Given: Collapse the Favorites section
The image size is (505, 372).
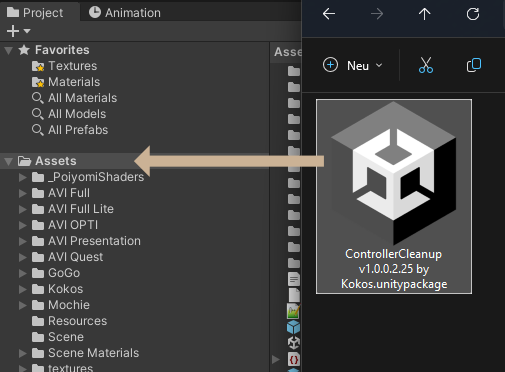Looking at the screenshot, I should (x=9, y=50).
